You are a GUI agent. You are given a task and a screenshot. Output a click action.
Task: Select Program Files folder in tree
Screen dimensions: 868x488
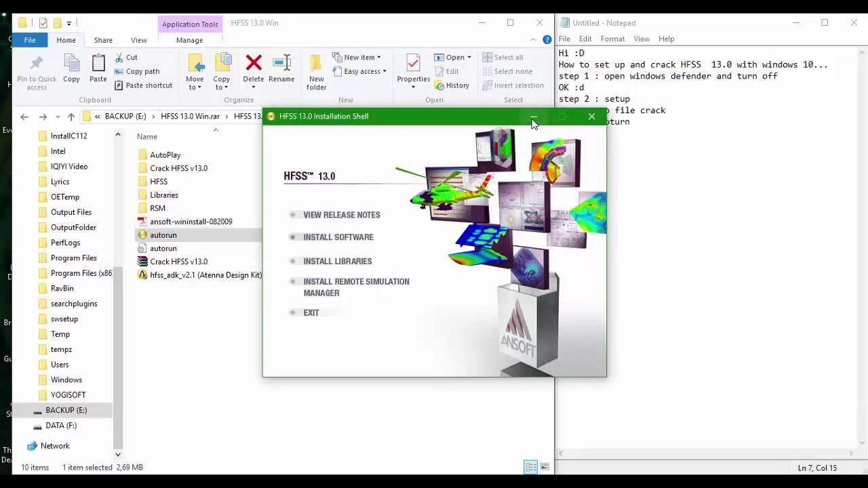(x=73, y=258)
